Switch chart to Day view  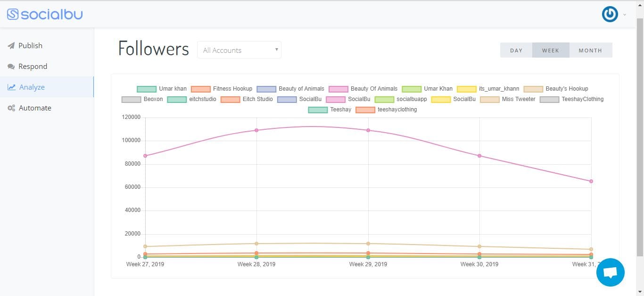click(x=516, y=51)
